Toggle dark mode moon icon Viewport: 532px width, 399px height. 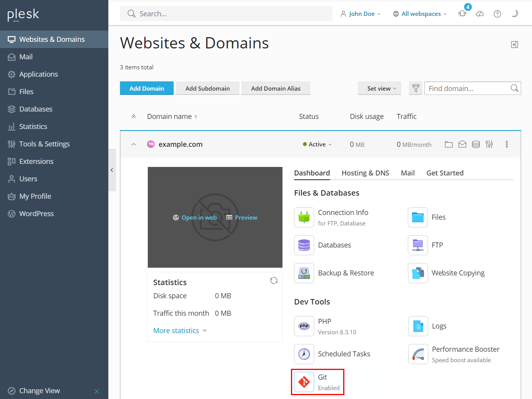click(x=515, y=14)
